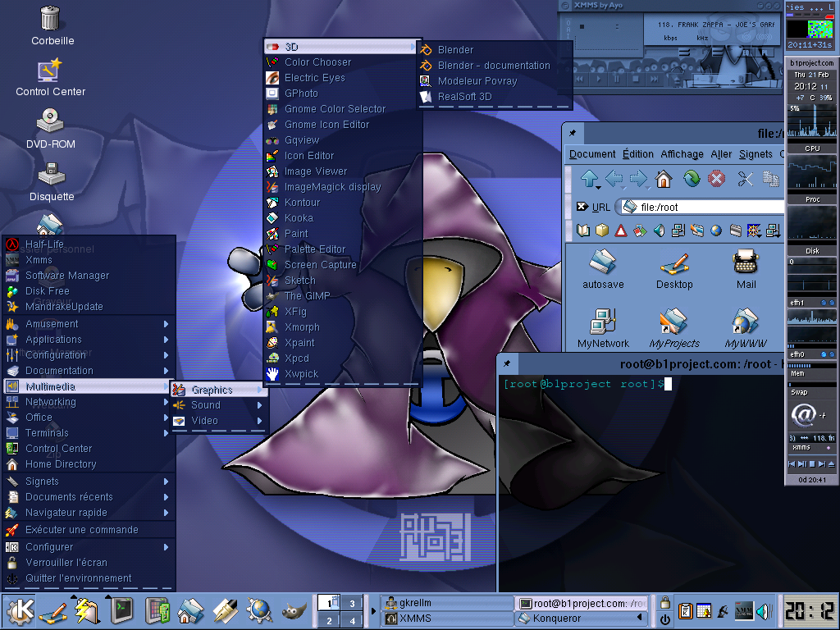Reload the page in Konqueror toolbar
The image size is (840, 630).
[692, 178]
